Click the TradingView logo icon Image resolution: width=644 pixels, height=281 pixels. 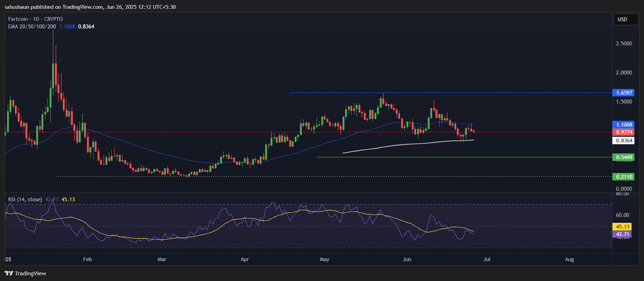click(9, 274)
